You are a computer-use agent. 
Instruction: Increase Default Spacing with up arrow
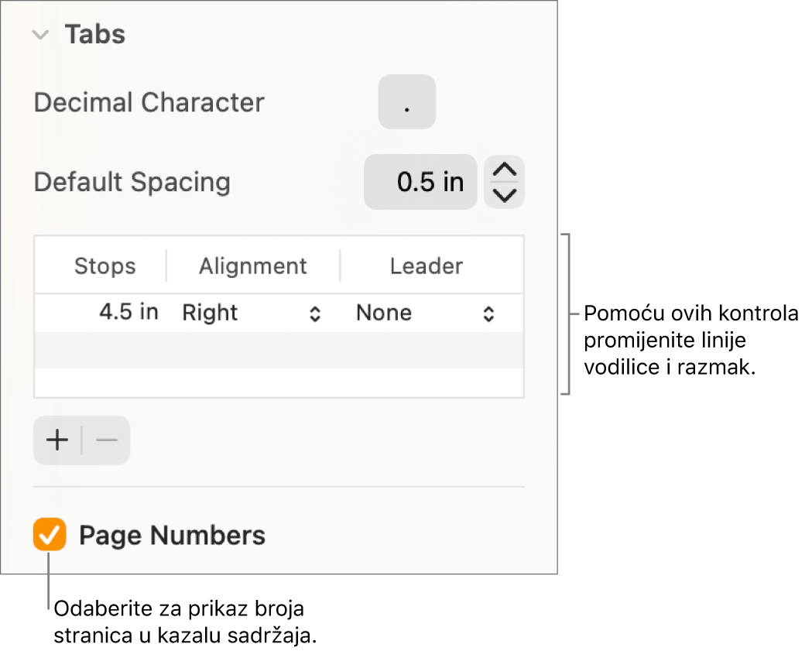click(x=505, y=171)
